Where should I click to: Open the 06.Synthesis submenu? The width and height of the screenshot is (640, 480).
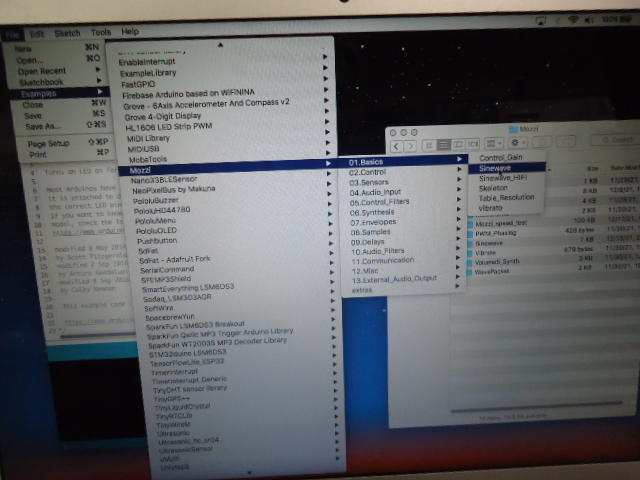point(404,212)
